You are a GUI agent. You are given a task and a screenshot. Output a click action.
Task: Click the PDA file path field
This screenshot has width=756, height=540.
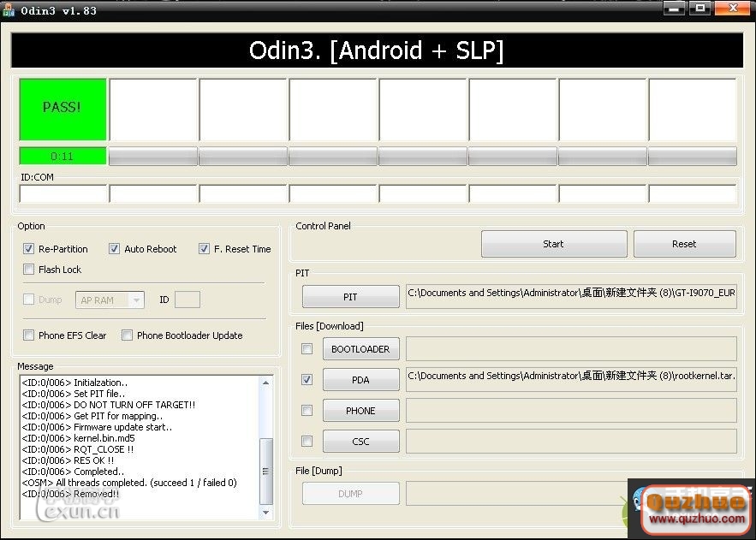(570, 377)
